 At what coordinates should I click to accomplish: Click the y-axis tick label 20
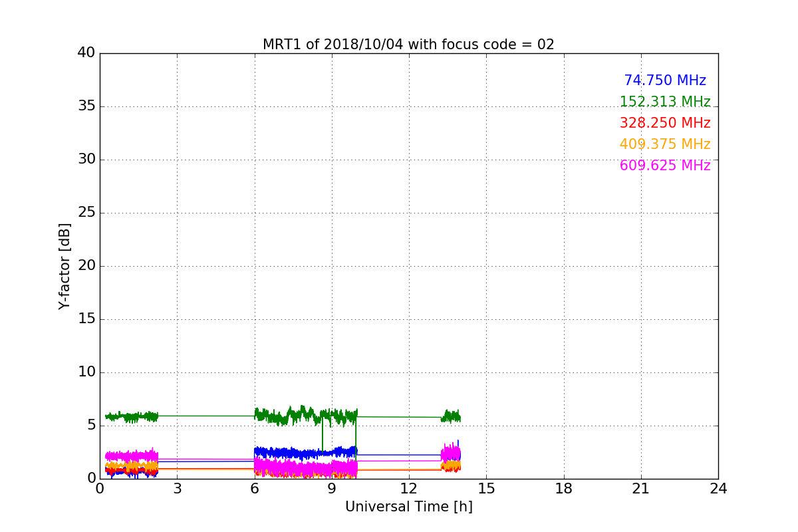(86, 266)
